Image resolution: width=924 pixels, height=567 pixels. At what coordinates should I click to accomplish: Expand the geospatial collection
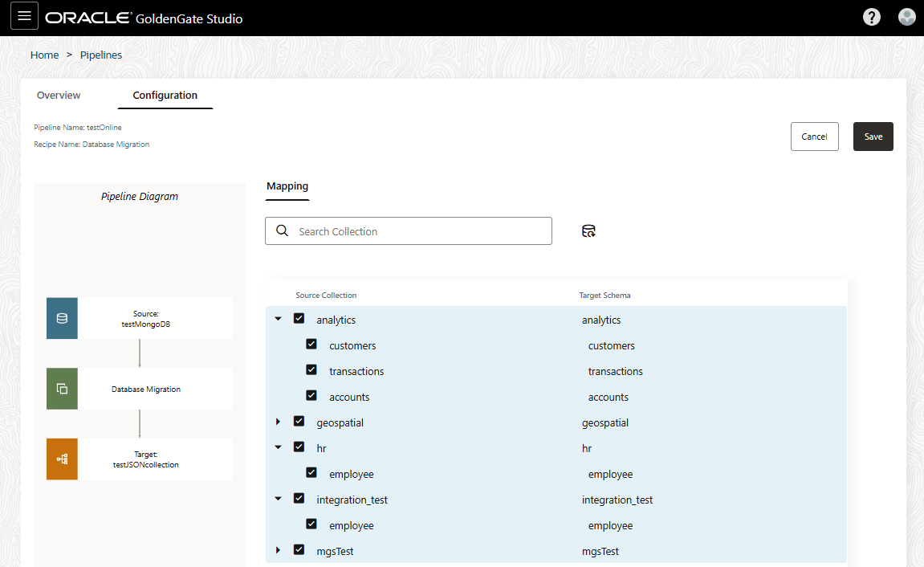(x=278, y=421)
